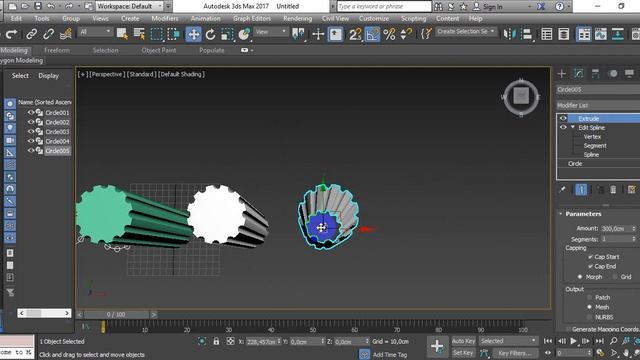Click search keyword input field

pos(384,6)
